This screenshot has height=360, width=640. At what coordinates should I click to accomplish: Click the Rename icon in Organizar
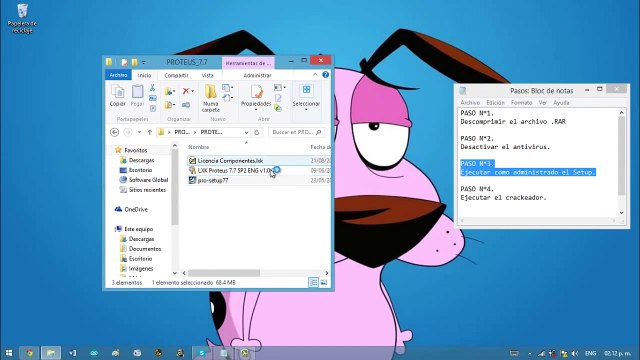coord(186,105)
